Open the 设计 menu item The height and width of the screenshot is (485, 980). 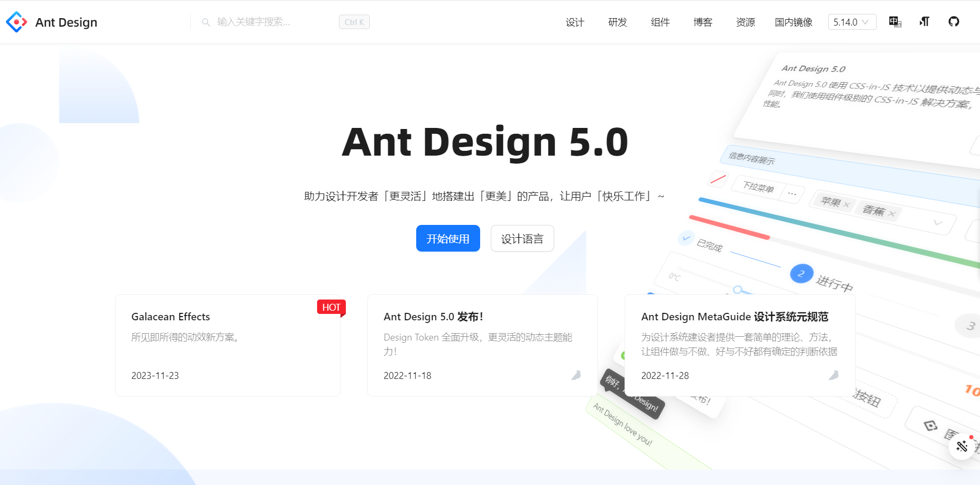click(x=575, y=22)
